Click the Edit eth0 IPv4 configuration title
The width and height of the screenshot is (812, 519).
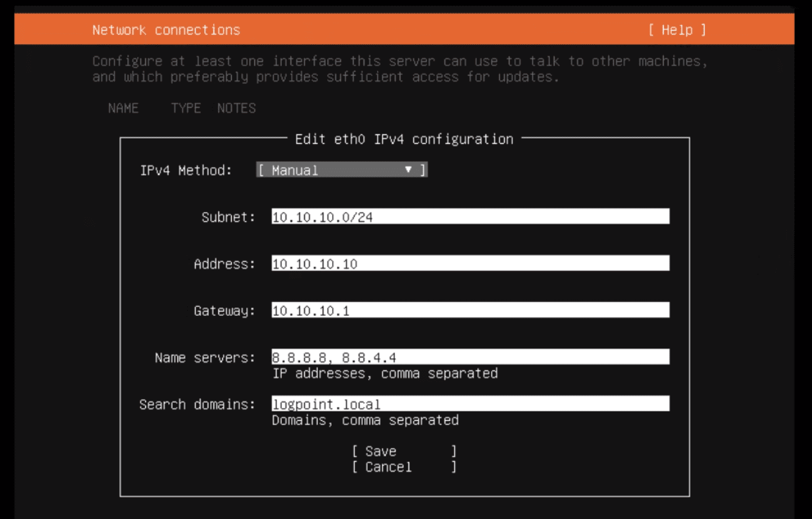[x=404, y=139]
